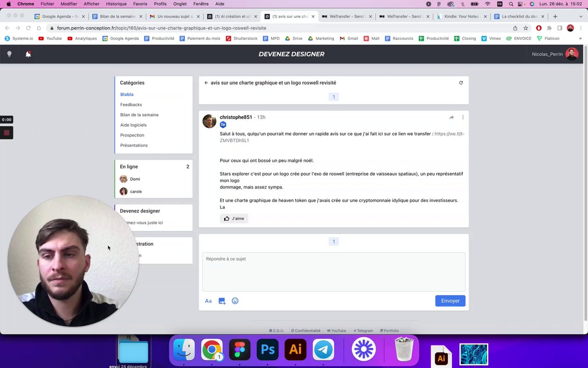This screenshot has width=588, height=368.
Task: Open browser extensions puzzle icon
Action: click(549, 28)
